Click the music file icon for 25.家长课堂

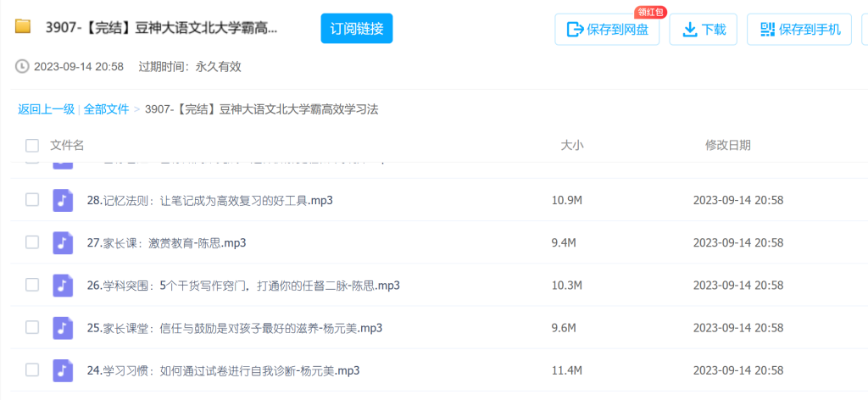pyautogui.click(x=63, y=328)
